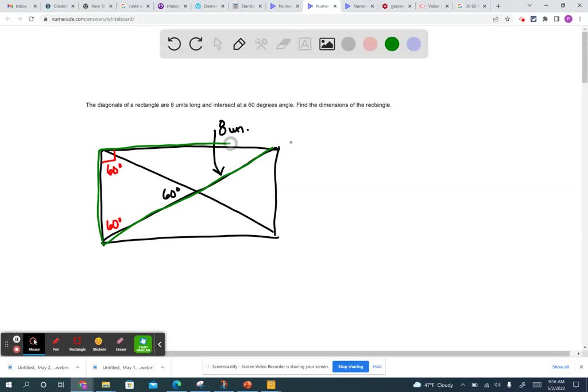Redo the last whiteboard action
Screen dimensions: 588x392
tap(195, 44)
